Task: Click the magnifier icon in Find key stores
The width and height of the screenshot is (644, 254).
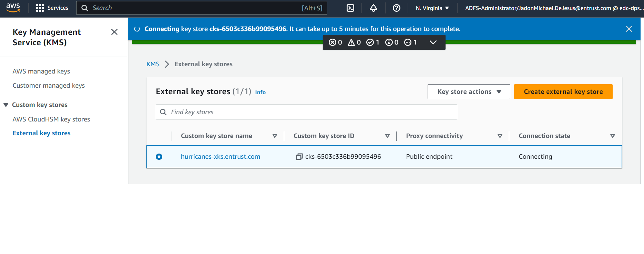Action: (163, 112)
